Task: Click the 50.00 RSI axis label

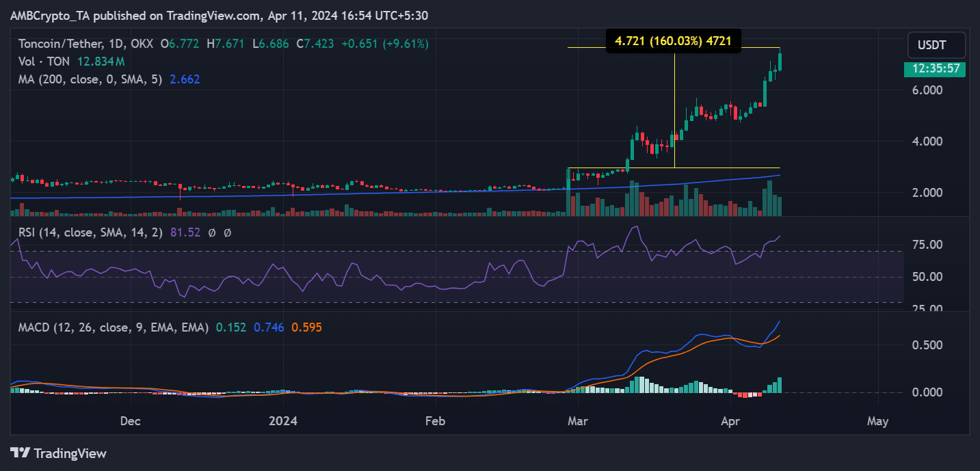Action: (x=929, y=277)
